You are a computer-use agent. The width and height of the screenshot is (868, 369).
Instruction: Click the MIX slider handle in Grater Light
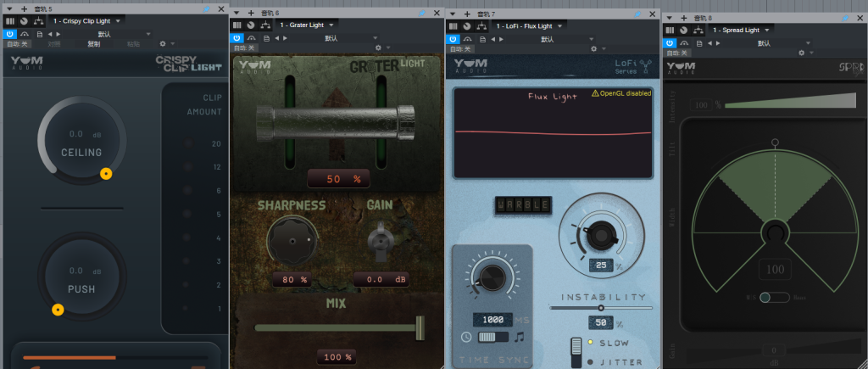click(420, 328)
